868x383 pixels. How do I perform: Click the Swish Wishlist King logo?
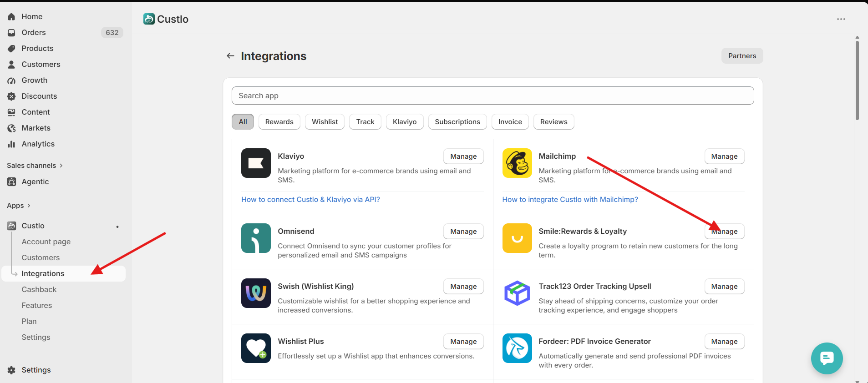click(x=256, y=293)
